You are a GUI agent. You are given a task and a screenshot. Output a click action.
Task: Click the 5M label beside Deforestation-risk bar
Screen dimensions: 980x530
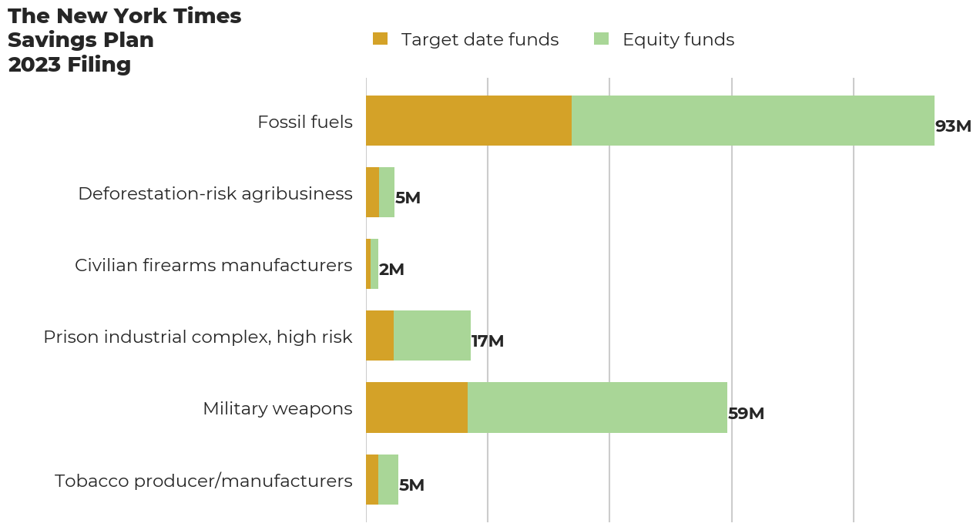pos(408,198)
